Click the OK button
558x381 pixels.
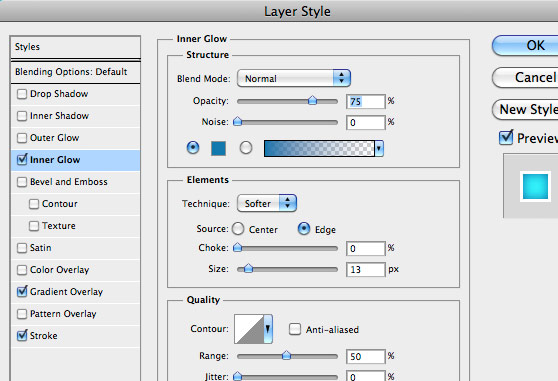pyautogui.click(x=525, y=46)
